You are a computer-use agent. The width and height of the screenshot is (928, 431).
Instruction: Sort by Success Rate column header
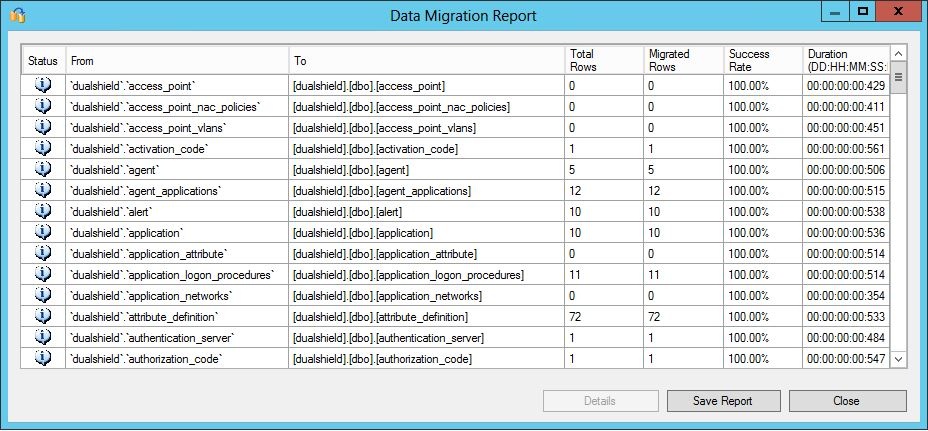tap(762, 60)
